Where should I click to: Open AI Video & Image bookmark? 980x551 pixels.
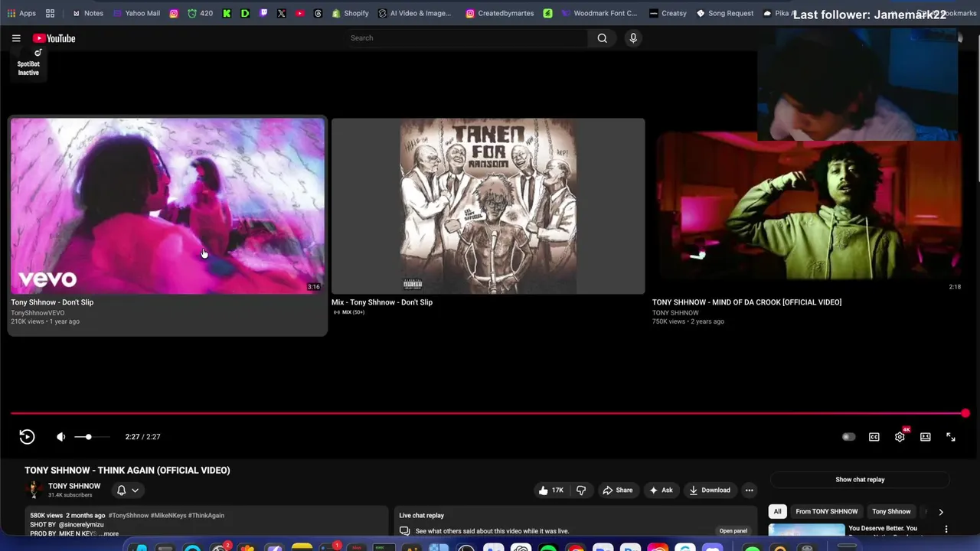415,13
